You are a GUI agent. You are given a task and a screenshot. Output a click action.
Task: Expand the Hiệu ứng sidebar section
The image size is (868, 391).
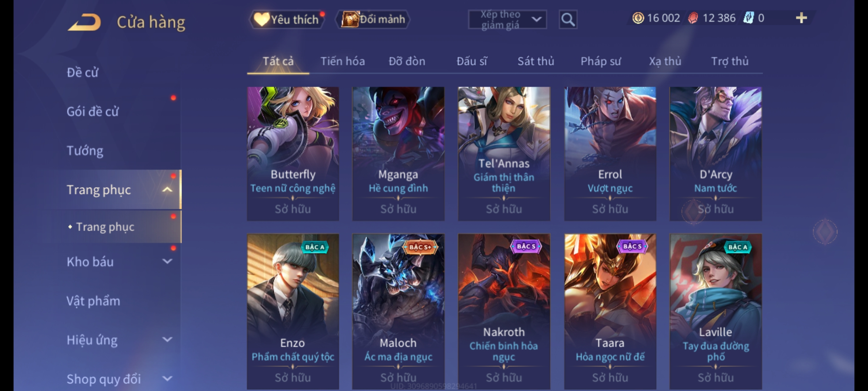(x=167, y=340)
